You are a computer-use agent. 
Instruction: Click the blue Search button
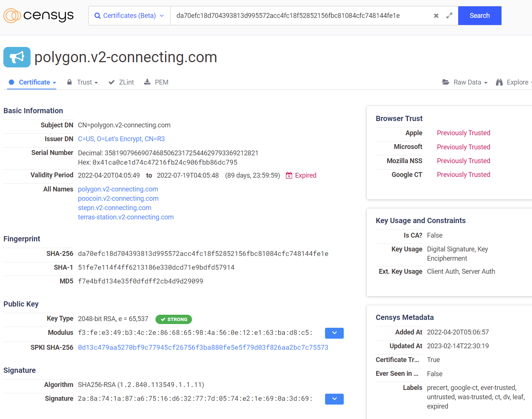tap(479, 16)
